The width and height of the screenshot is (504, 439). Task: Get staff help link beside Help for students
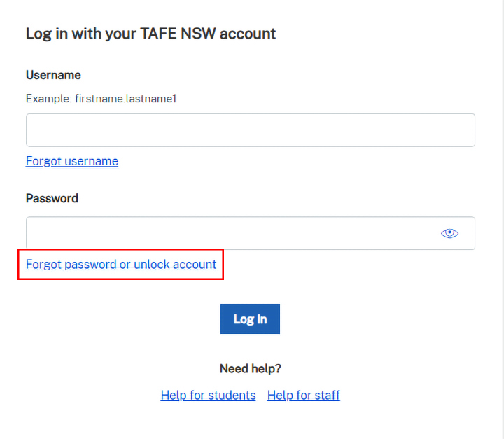tap(303, 396)
